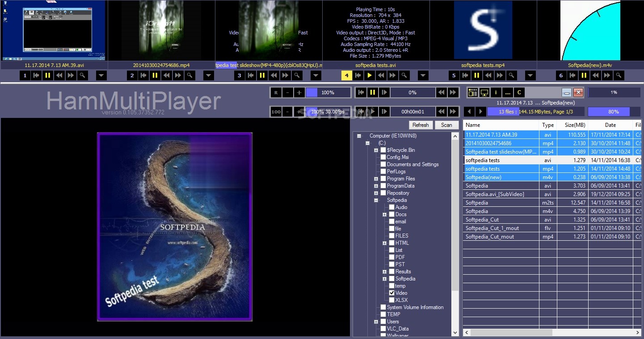This screenshot has height=339, width=644.
Task: Fast forward player 6
Action: click(x=607, y=75)
